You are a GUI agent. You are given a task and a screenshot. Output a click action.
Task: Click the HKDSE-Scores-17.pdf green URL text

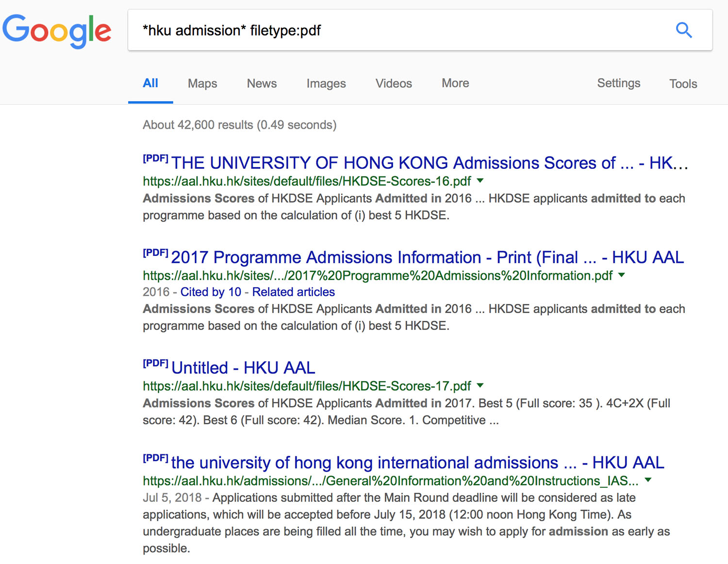(307, 386)
